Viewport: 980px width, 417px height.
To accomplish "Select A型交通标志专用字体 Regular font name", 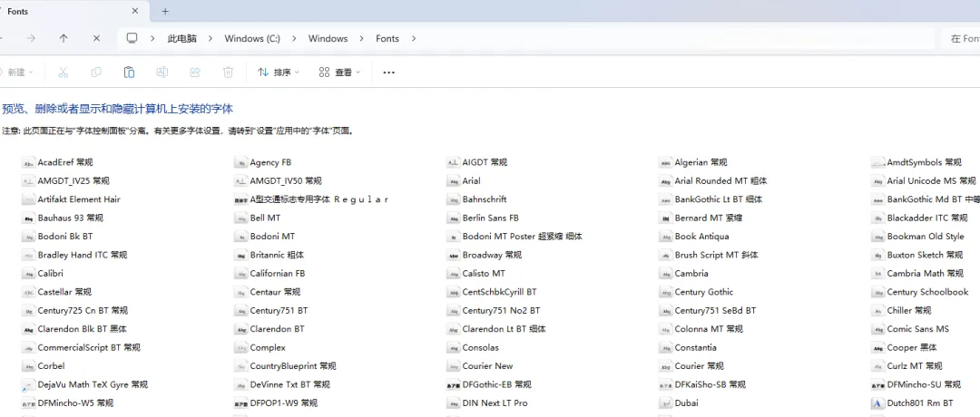I will (319, 199).
